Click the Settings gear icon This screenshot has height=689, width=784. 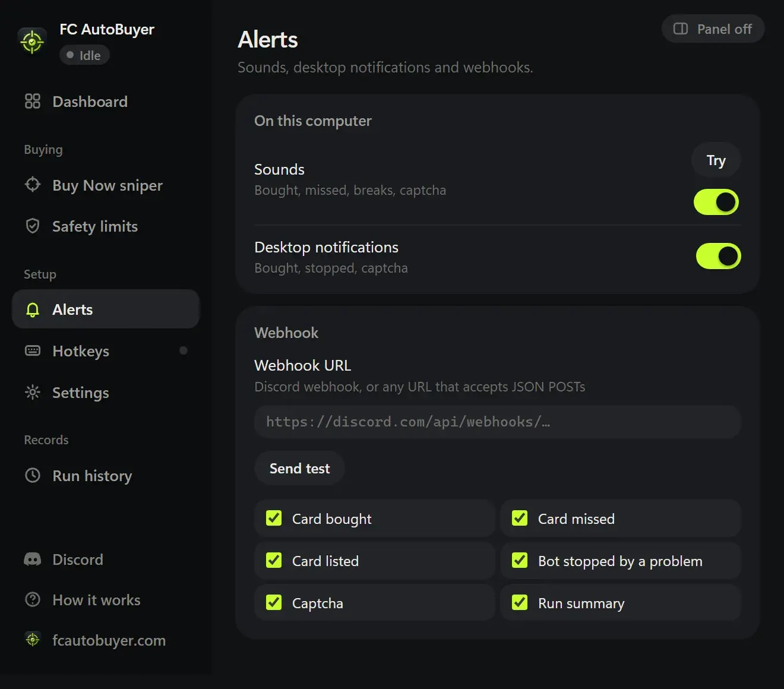click(x=33, y=392)
